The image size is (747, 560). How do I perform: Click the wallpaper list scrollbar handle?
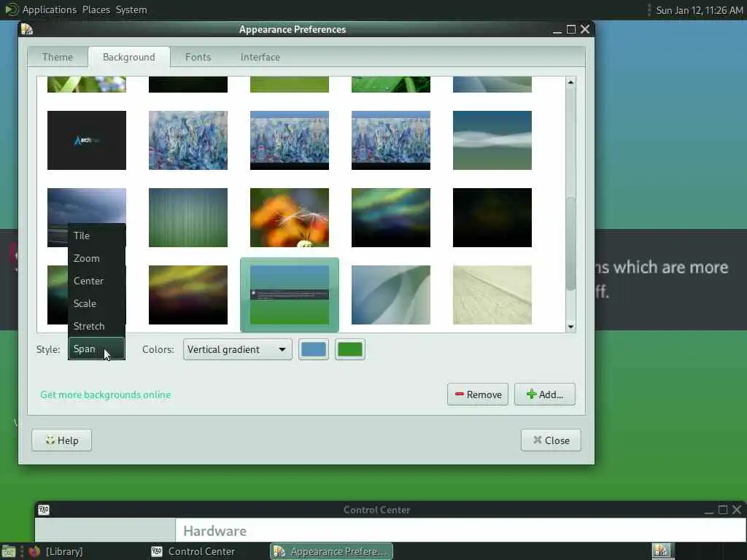(x=570, y=243)
